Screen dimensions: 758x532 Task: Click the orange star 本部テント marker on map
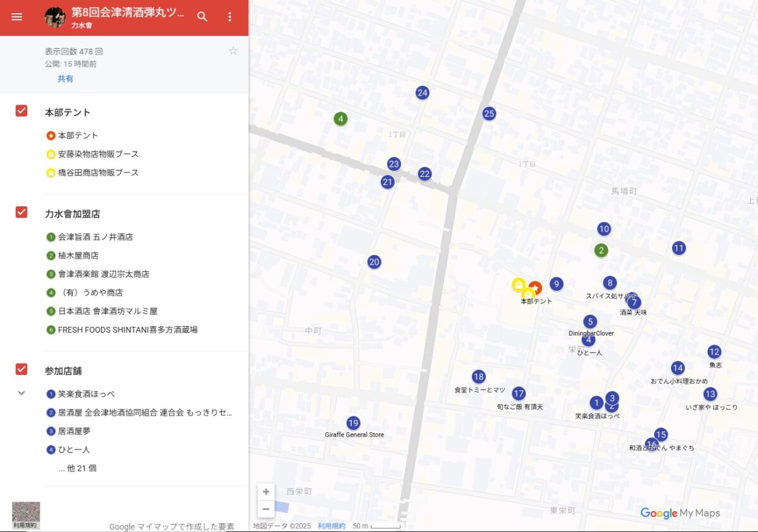[x=535, y=288]
